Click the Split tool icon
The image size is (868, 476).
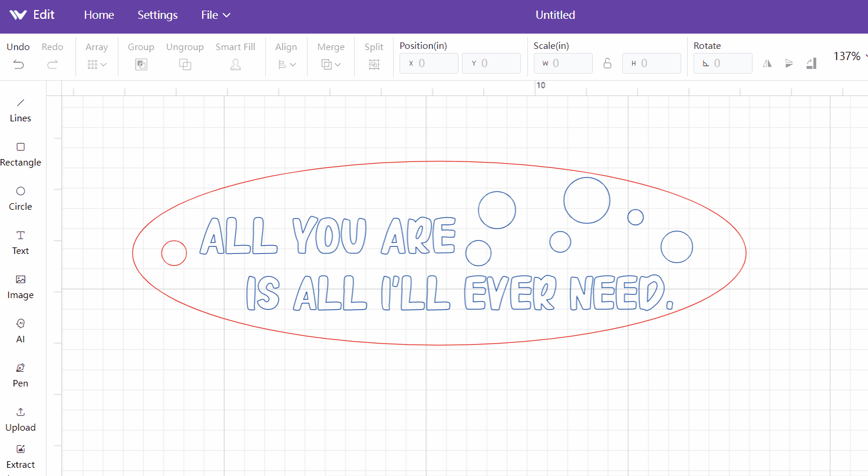[374, 64]
